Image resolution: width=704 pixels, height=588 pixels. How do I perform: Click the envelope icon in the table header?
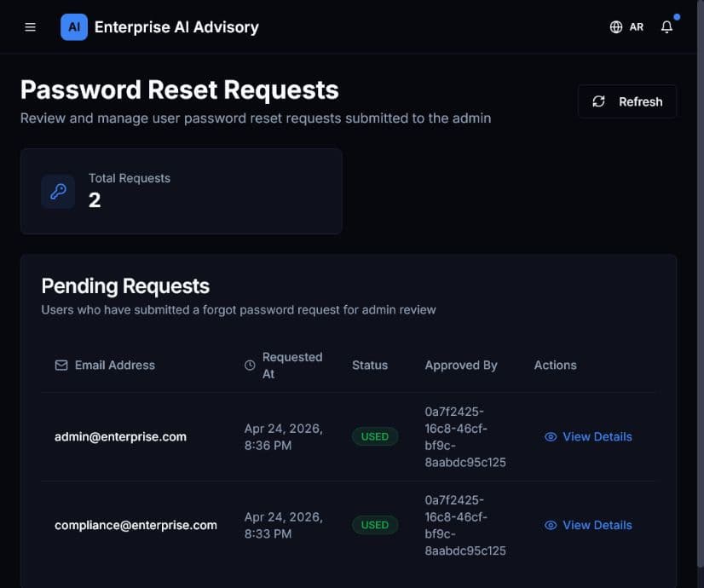point(61,366)
